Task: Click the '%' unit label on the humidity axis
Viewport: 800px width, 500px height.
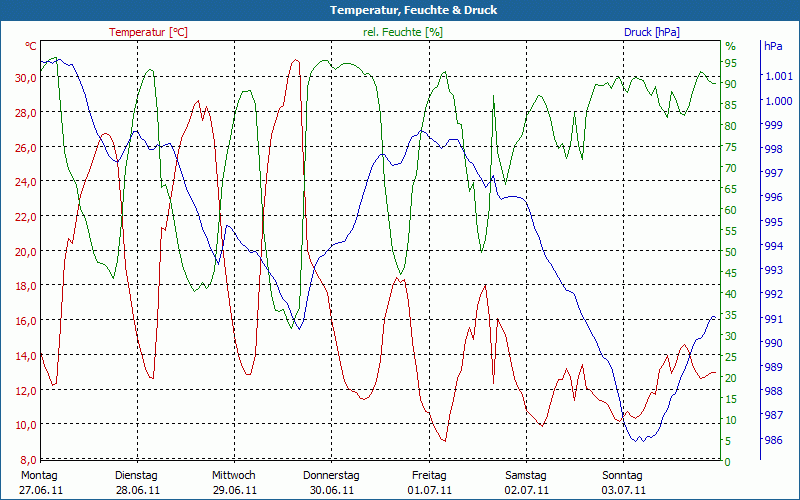Action: 731,46
